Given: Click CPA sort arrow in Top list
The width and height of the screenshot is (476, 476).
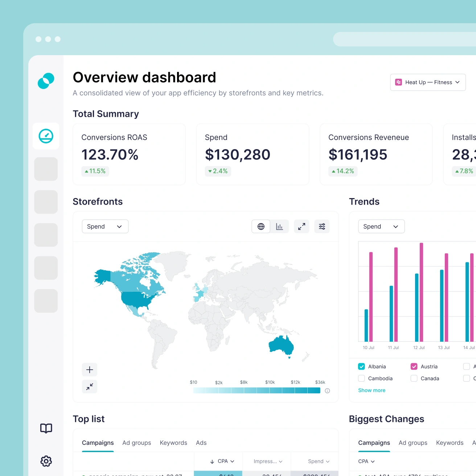Looking at the screenshot, I should click(212, 461).
